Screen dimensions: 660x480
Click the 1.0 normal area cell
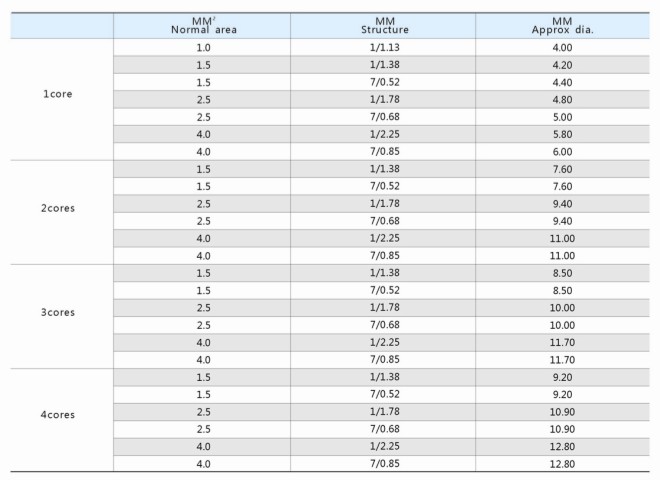click(202, 48)
